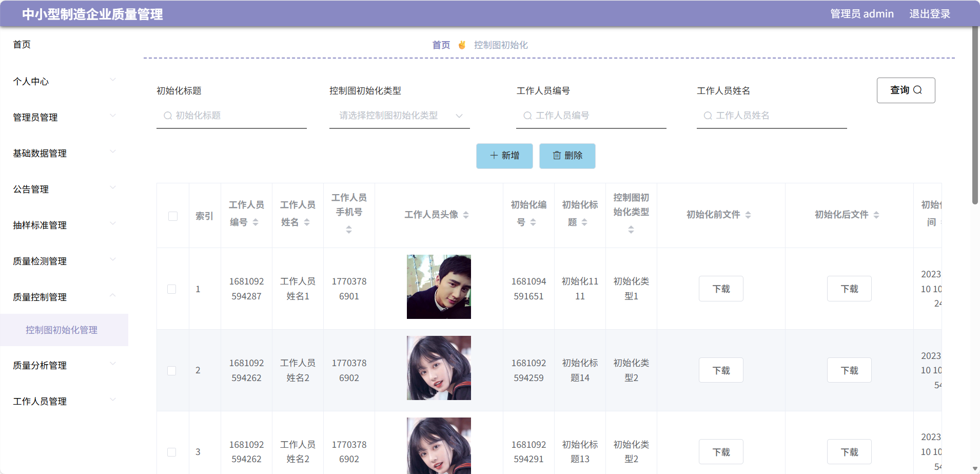Click search icon in 工作人员编号 field
This screenshot has height=474, width=980.
[x=527, y=116]
